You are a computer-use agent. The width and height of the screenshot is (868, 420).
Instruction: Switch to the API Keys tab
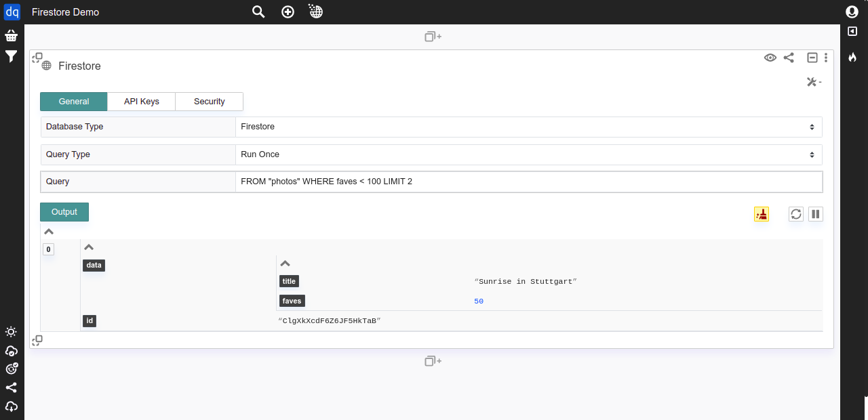(142, 102)
